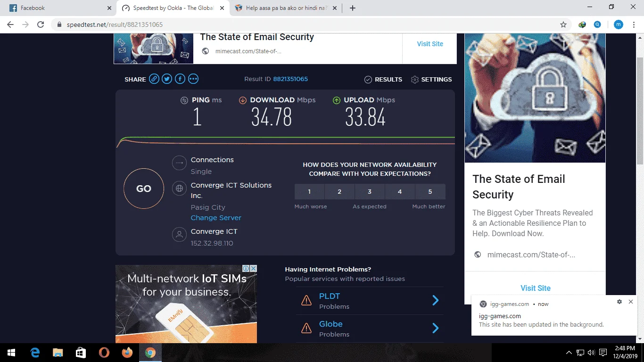This screenshot has height=362, width=644.
Task: Expand the Globe Problems chevron
Action: pyautogui.click(x=436, y=328)
